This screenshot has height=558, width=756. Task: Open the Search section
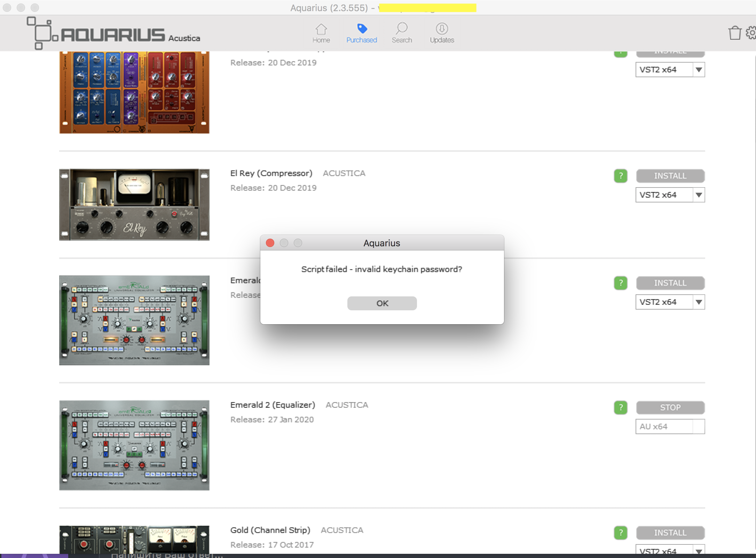[402, 33]
